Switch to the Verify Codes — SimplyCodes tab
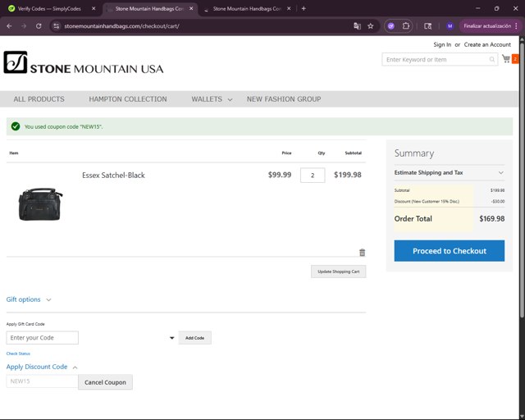 [49, 9]
